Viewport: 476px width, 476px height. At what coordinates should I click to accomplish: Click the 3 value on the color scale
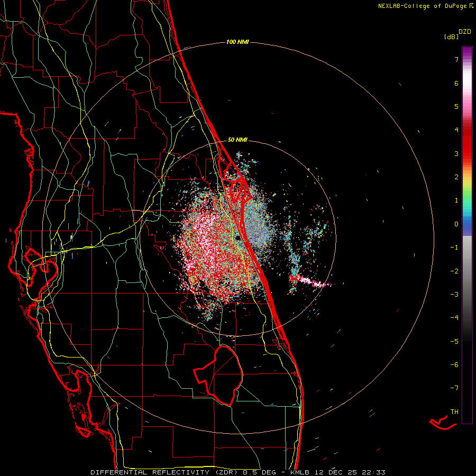pos(456,153)
